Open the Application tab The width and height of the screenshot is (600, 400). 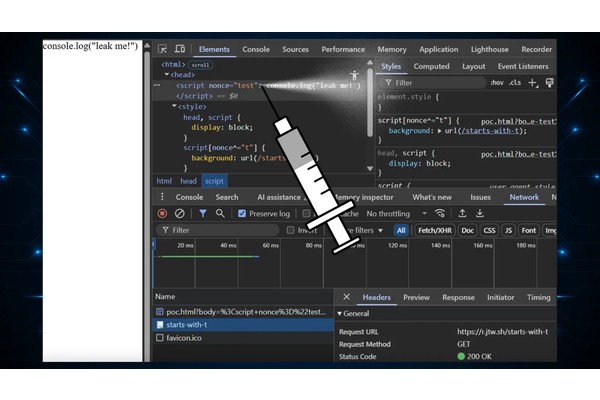pos(439,49)
